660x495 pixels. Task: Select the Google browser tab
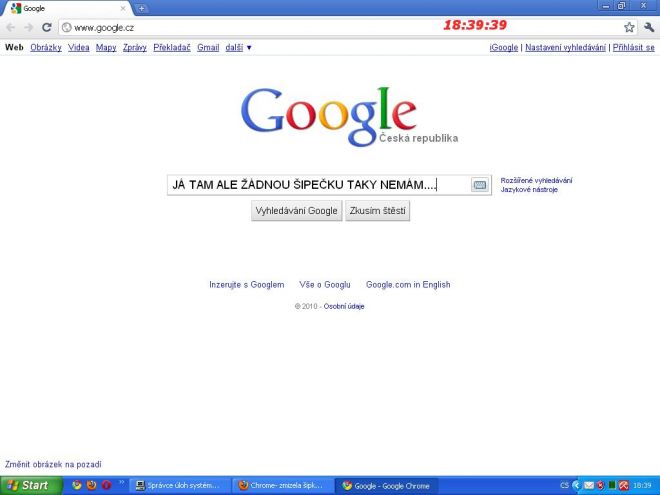67,8
